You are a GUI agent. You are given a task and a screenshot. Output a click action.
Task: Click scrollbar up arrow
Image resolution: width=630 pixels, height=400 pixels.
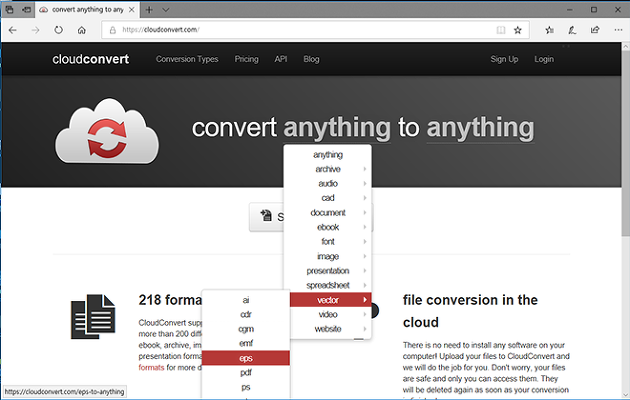(x=625, y=47)
